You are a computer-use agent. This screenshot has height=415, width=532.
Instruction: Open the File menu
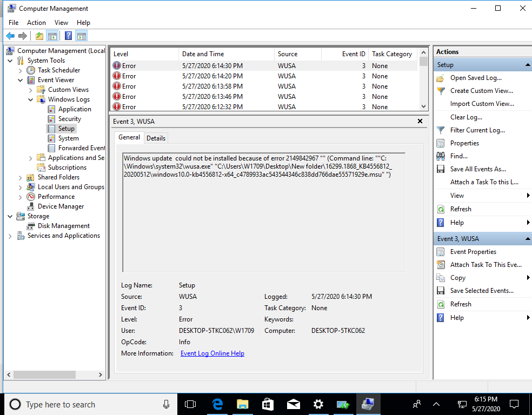[14, 23]
